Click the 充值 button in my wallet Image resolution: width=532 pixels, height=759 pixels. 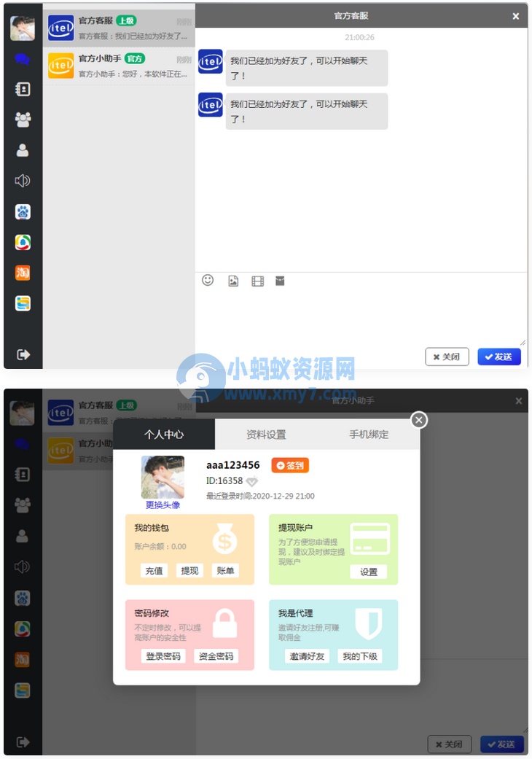[x=154, y=571]
